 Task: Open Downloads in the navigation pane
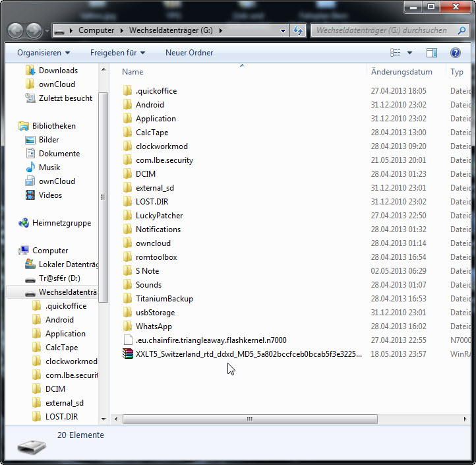pos(58,71)
